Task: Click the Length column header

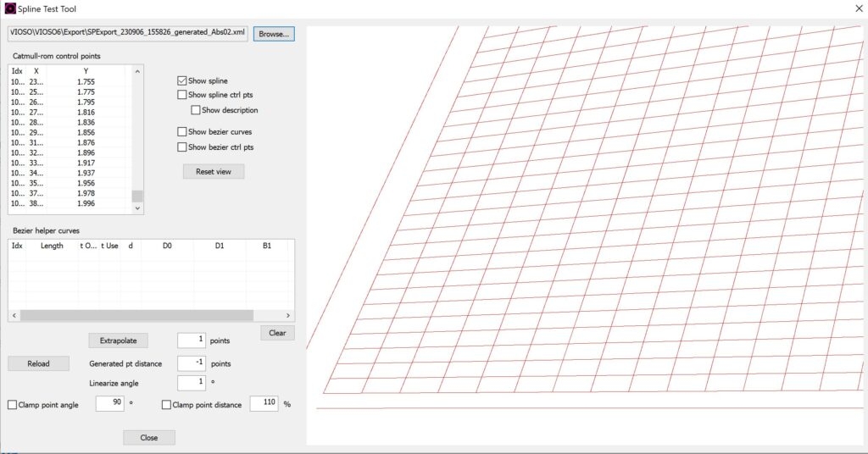Action: [52, 246]
